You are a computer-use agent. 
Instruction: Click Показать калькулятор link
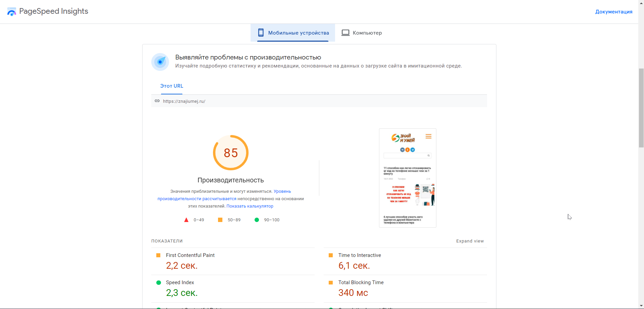coord(250,206)
